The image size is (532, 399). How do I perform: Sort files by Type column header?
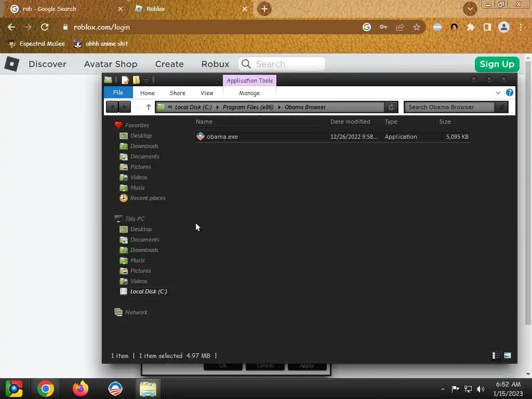tap(391, 122)
